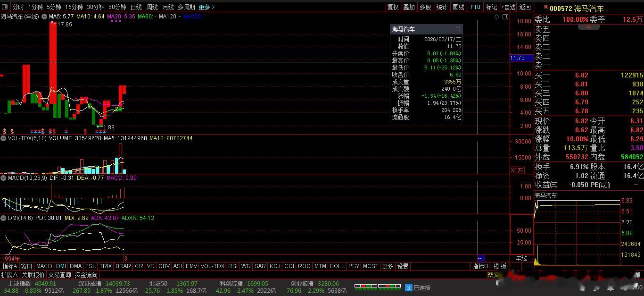644x296 pixels.
Task: Select the TRIX indicator tab
Action: tap(106, 266)
